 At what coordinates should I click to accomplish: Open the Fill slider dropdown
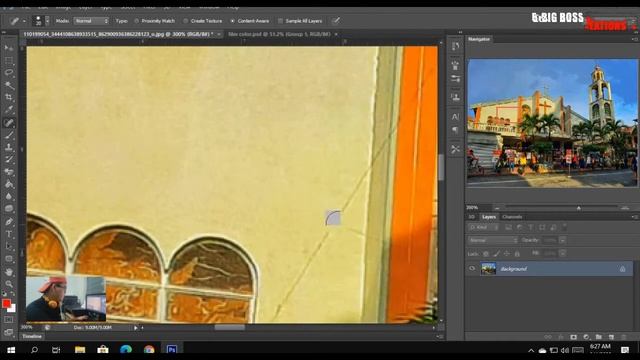(562, 253)
